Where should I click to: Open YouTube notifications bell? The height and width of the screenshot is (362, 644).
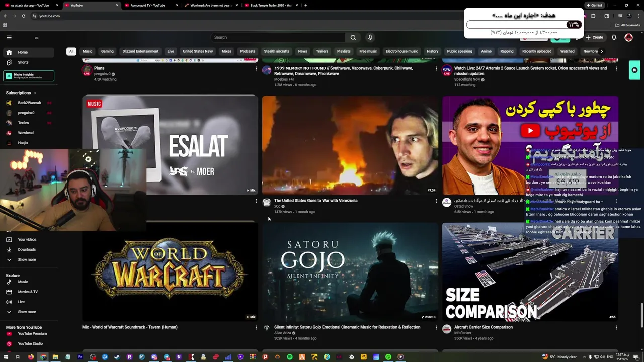(614, 37)
